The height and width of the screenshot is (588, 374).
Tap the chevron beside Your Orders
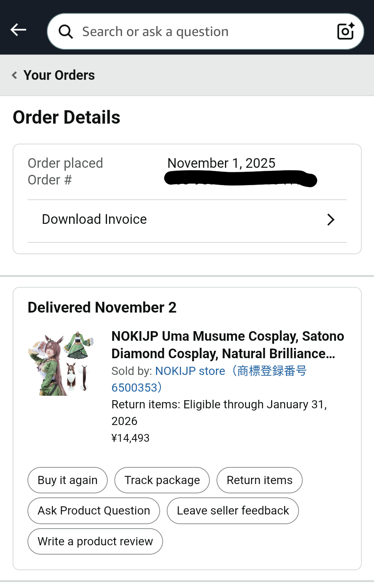(14, 75)
